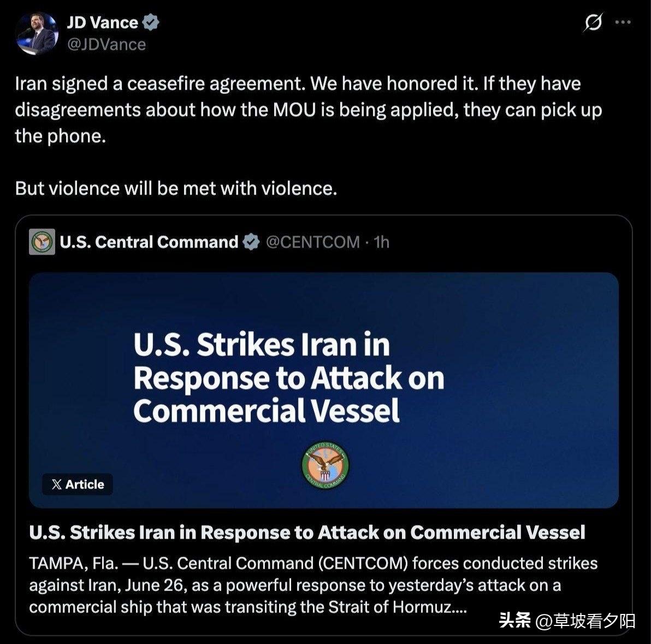Open the article banner image thumbnail
Viewport: 651px width, 644px height.
324,391
